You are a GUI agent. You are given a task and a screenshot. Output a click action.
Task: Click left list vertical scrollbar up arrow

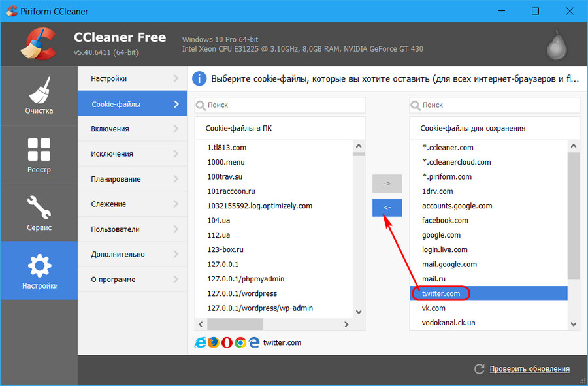[359, 146]
